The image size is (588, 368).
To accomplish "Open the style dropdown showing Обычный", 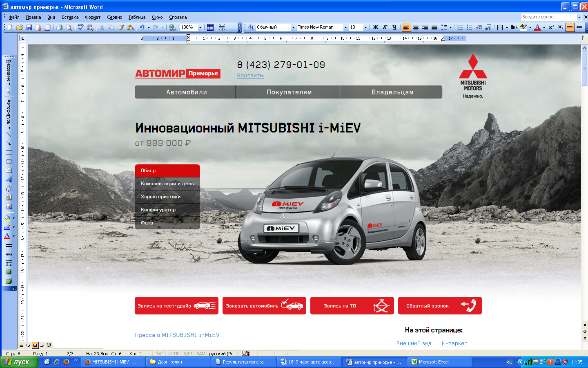I will click(x=293, y=27).
